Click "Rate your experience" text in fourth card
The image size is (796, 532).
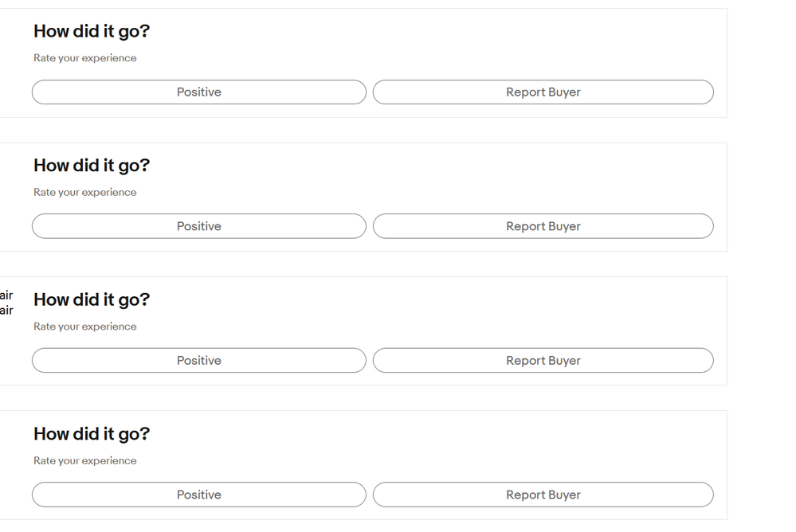point(85,461)
